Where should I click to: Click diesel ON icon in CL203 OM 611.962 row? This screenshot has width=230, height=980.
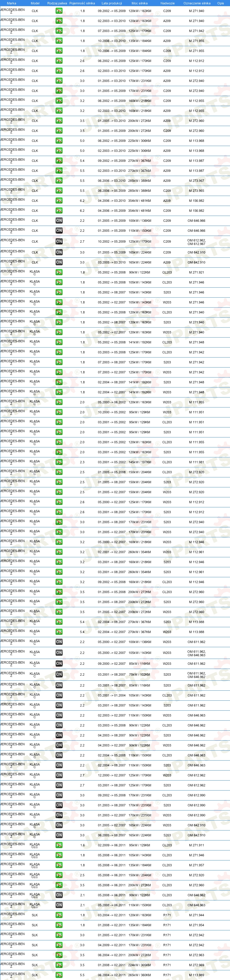pos(59,695)
